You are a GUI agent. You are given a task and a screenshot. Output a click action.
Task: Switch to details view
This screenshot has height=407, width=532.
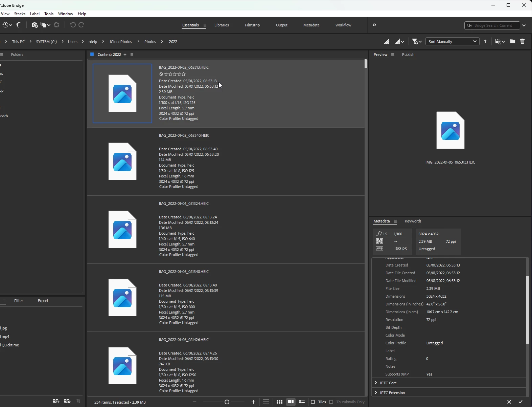tap(291, 402)
